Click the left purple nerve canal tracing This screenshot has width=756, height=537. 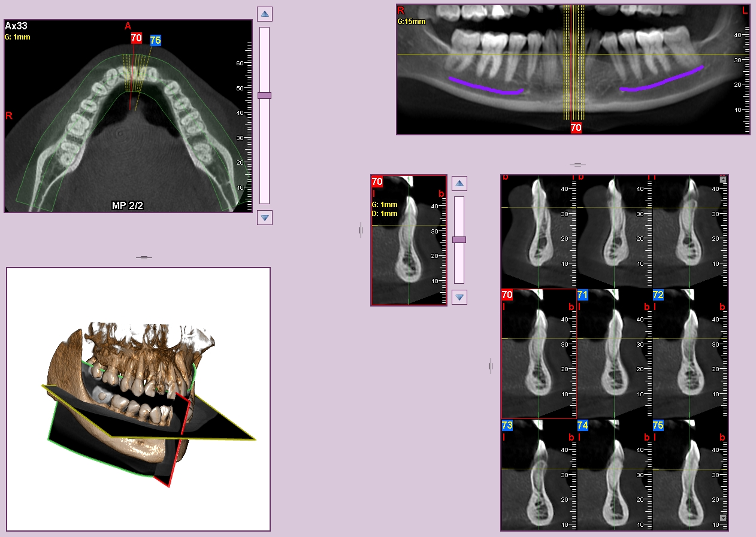coord(485,87)
